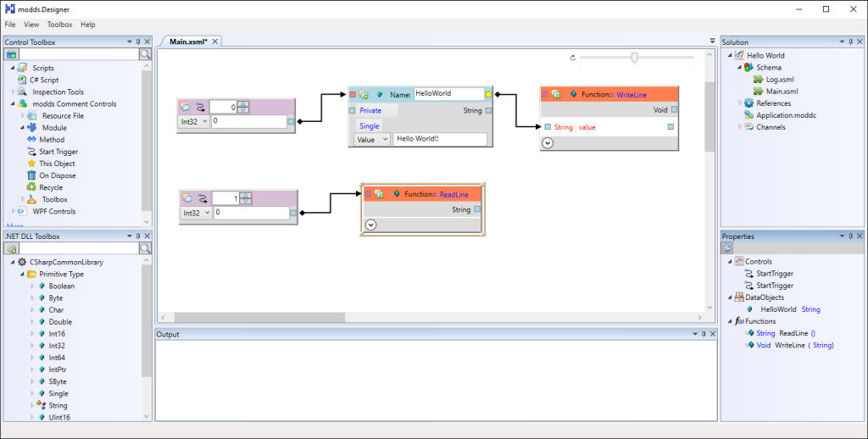Expand the WriteLine node chevron

pyautogui.click(x=548, y=143)
